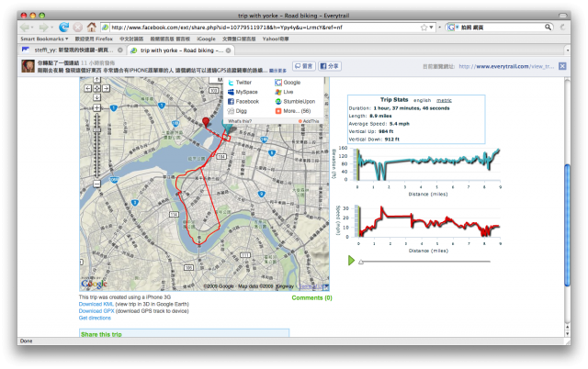Share to StumbleUpon from the AddThis popup
Viewport: 588px width, 369px height.
(295, 102)
